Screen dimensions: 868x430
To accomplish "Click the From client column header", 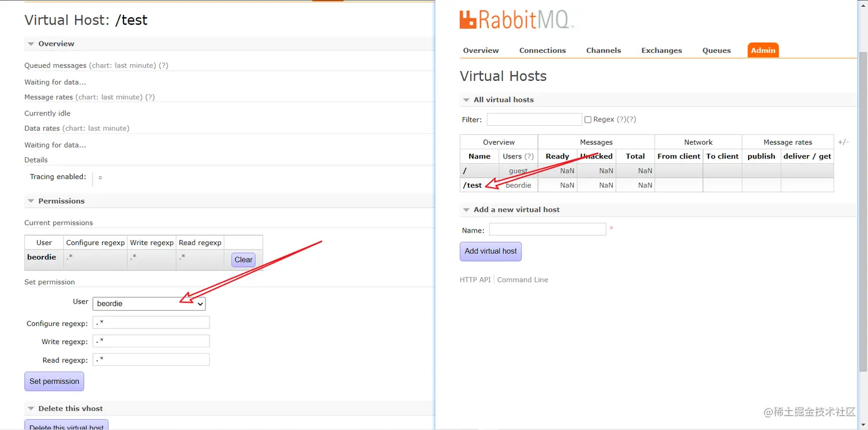I will click(679, 156).
